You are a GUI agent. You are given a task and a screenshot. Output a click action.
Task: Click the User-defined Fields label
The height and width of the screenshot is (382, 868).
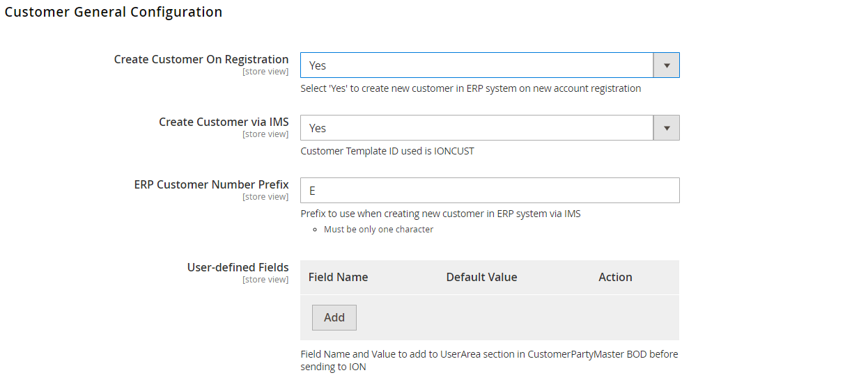click(238, 267)
